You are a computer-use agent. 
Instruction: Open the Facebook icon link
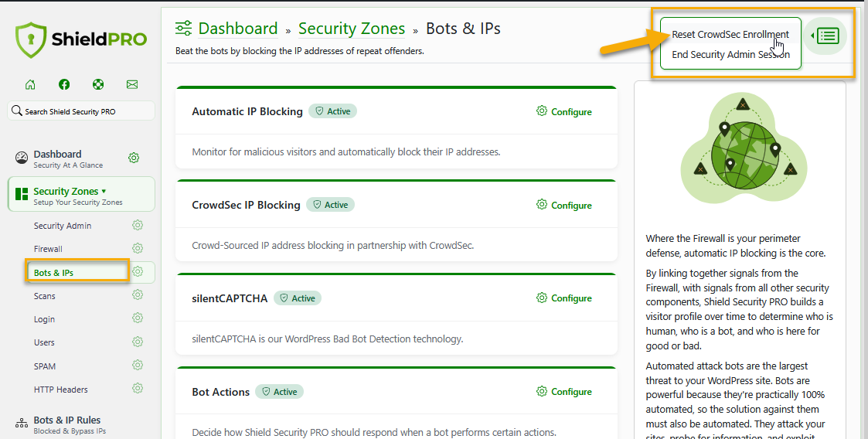click(64, 84)
